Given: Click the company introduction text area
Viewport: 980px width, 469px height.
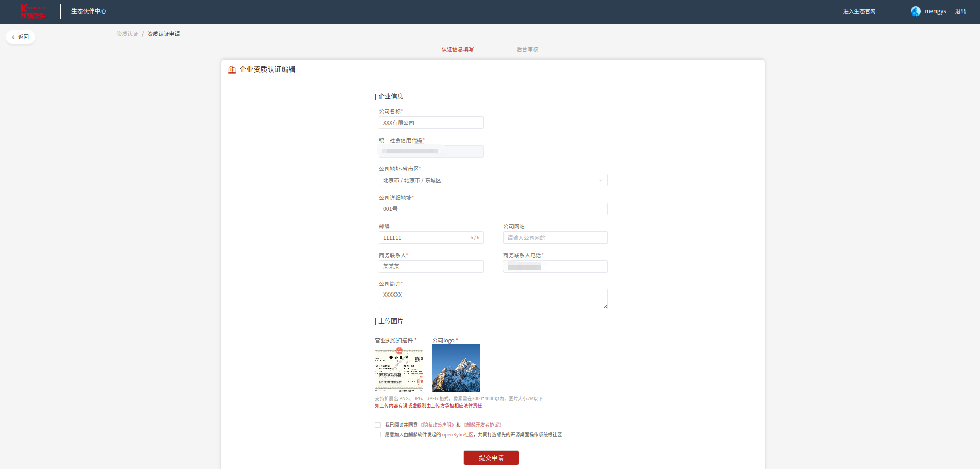Looking at the screenshot, I should click(493, 299).
